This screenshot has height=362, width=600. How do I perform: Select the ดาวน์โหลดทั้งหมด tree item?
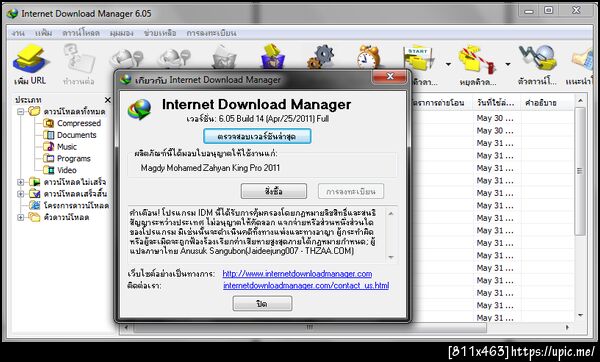tap(74, 112)
